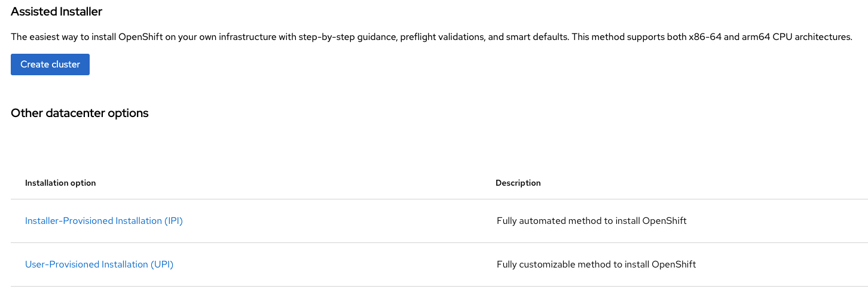Viewport: 868px width, 289px height.
Task: Click the Create cluster button
Action: tap(50, 64)
